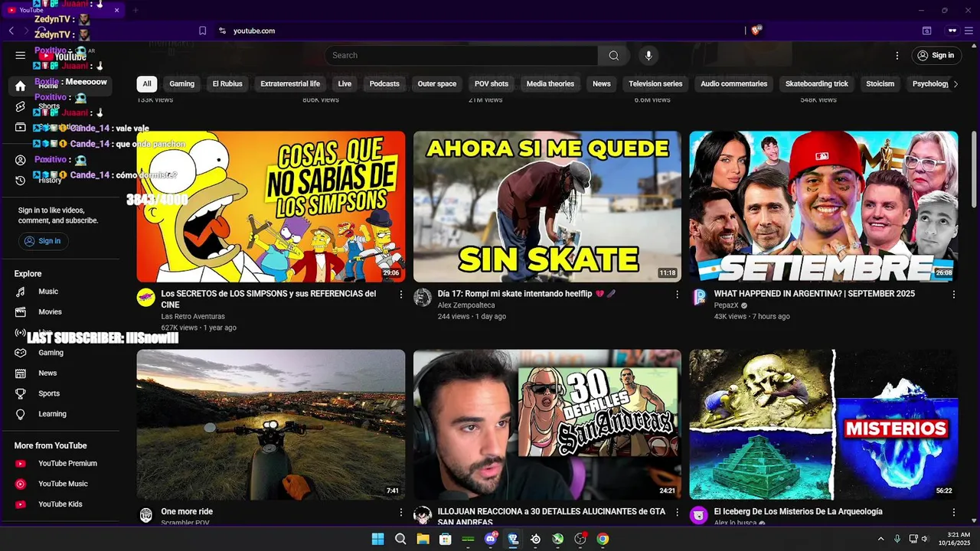The width and height of the screenshot is (980, 551).
Task: Click the search magnifier button
Action: 613,55
